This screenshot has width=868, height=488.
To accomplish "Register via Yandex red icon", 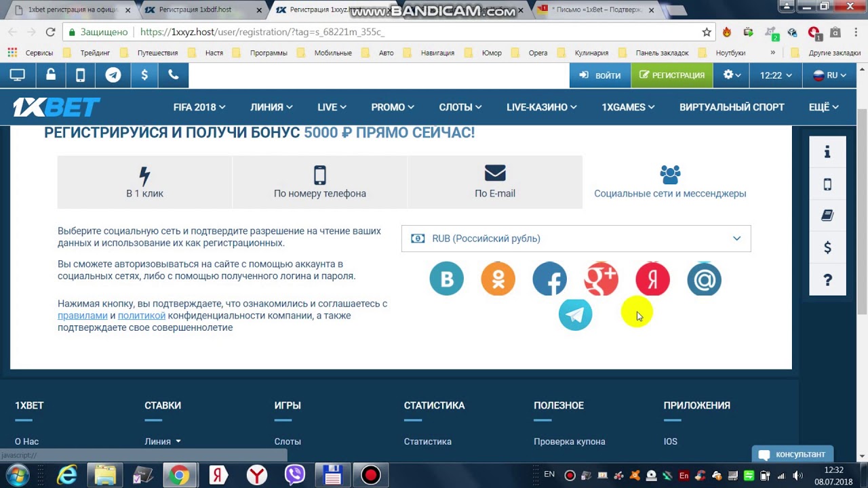I will 653,279.
